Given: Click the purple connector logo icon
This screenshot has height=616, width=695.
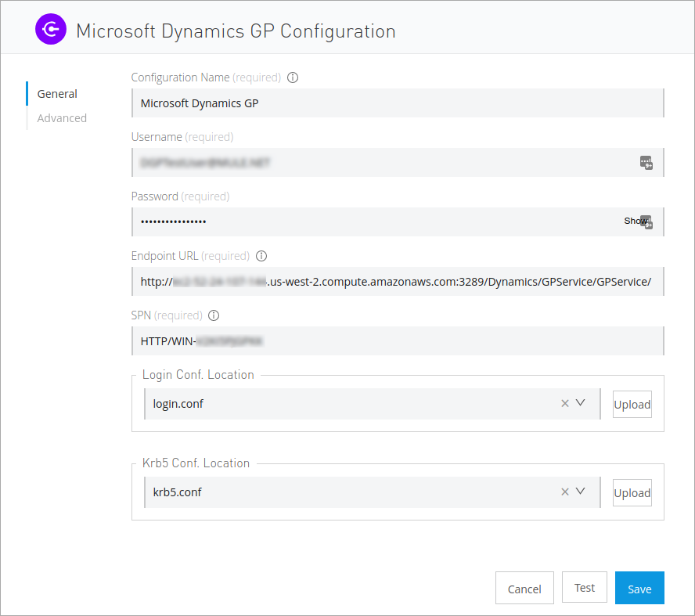Looking at the screenshot, I should point(51,30).
